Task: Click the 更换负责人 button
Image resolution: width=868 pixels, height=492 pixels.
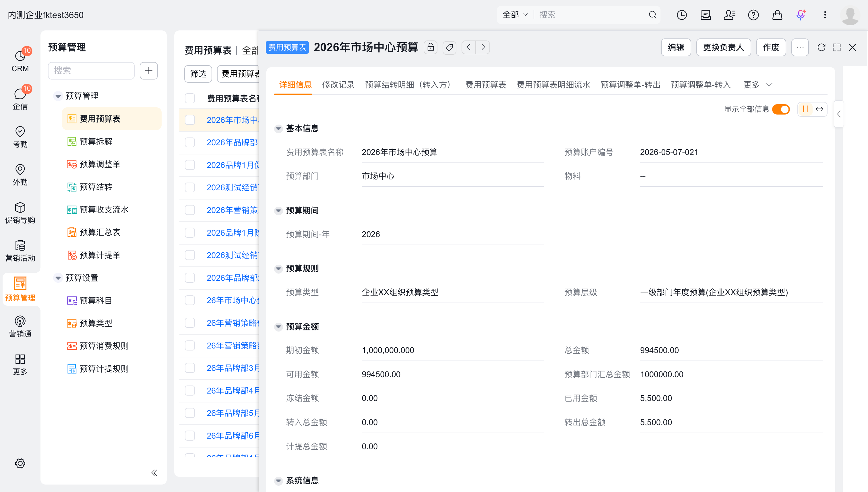Action: (723, 47)
